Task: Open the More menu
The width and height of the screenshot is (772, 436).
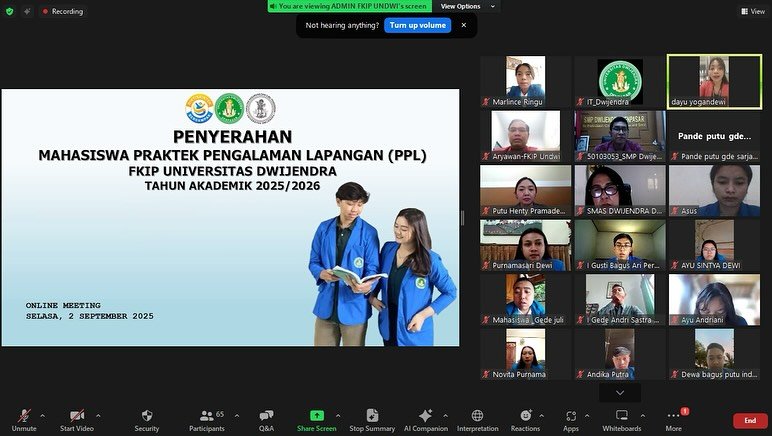Action: (x=673, y=419)
